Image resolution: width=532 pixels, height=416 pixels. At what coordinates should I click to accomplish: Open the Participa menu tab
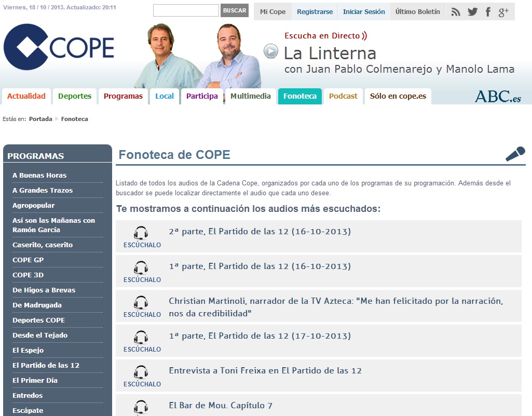[202, 96]
